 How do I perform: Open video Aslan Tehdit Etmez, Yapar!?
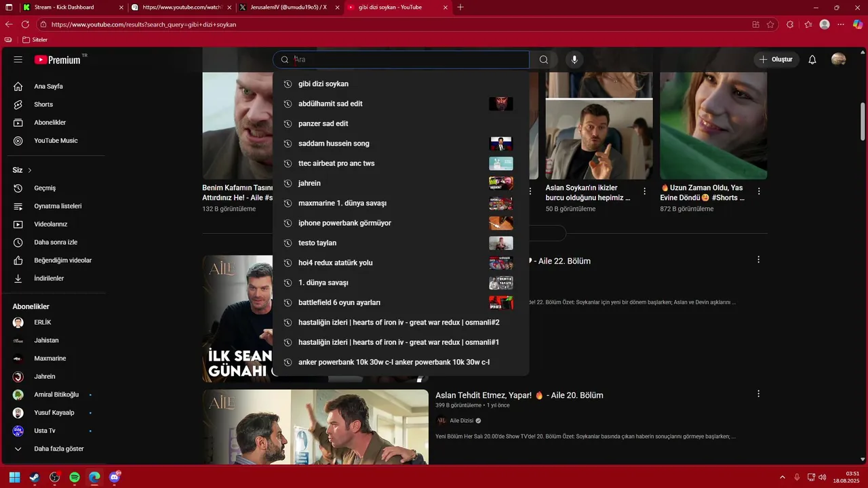point(519,395)
